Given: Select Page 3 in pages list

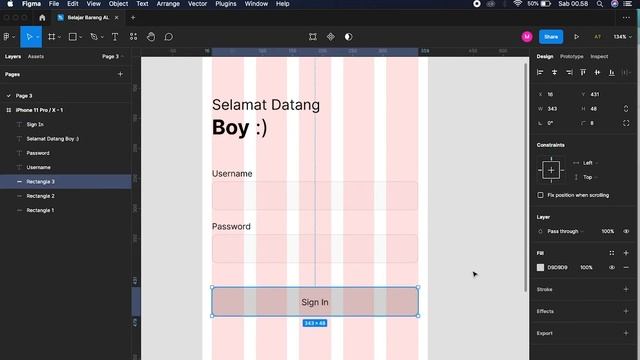Looking at the screenshot, I should [65, 96].
